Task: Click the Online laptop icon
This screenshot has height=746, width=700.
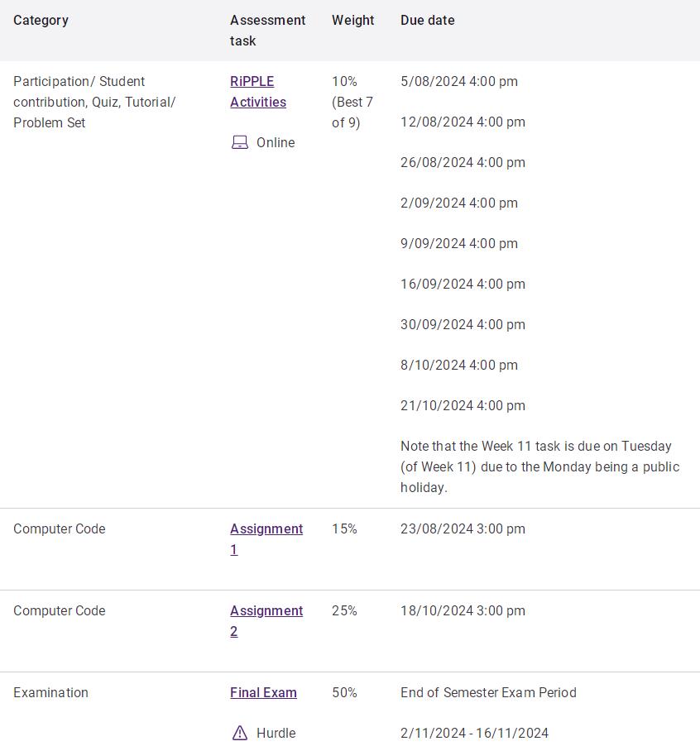Action: coord(240,142)
